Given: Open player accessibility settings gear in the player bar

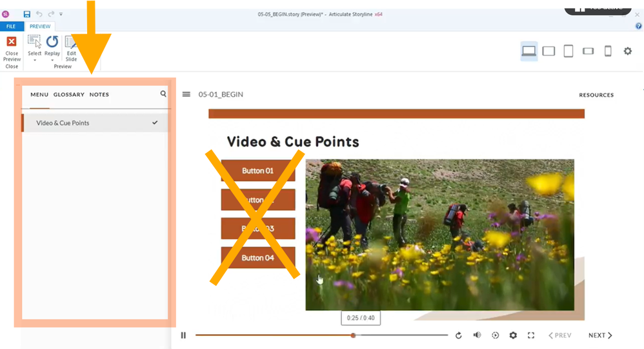Looking at the screenshot, I should (513, 335).
